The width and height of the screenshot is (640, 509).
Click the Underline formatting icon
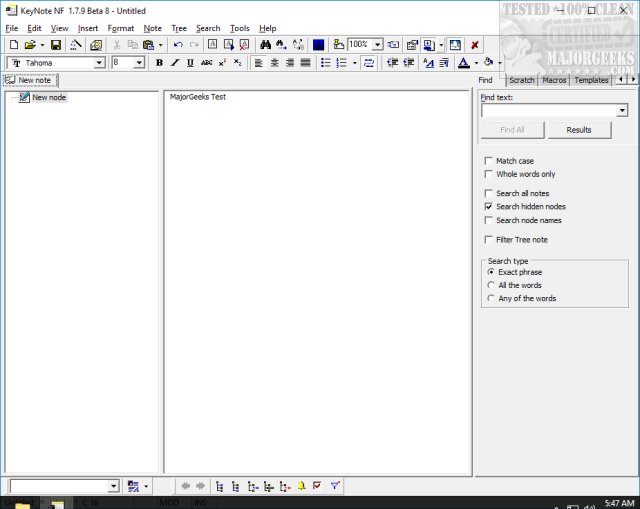pos(190,63)
